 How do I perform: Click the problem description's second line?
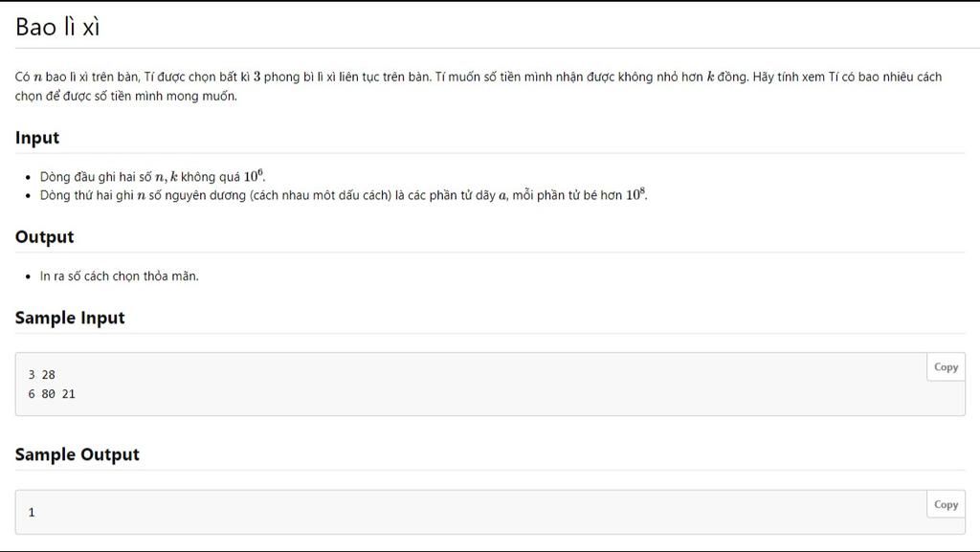(x=125, y=96)
